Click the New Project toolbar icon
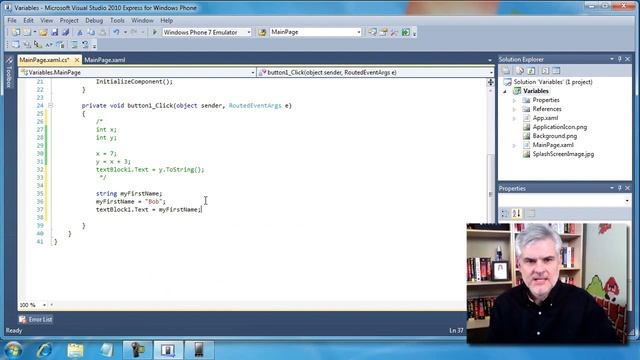Image resolution: width=640 pixels, height=360 pixels. [16, 32]
